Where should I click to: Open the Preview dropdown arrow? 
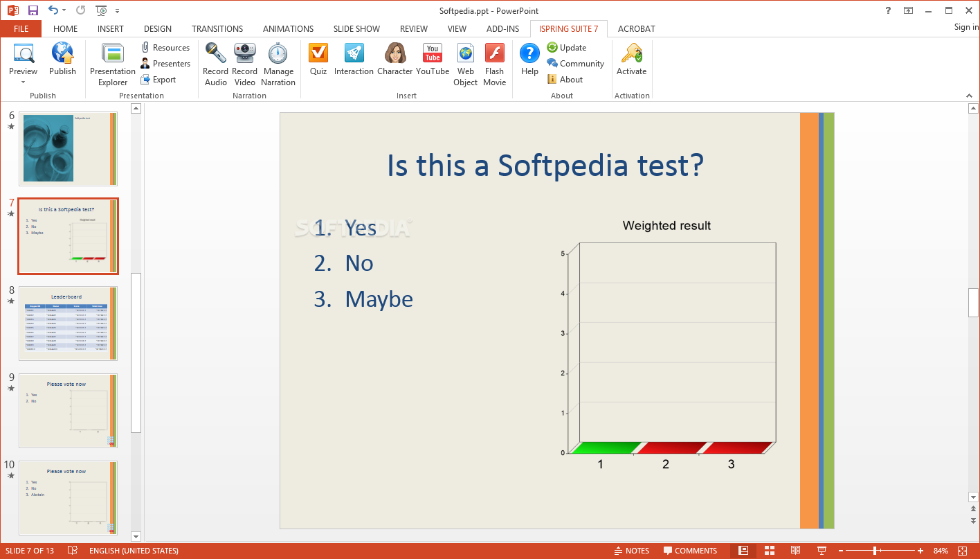(x=23, y=82)
